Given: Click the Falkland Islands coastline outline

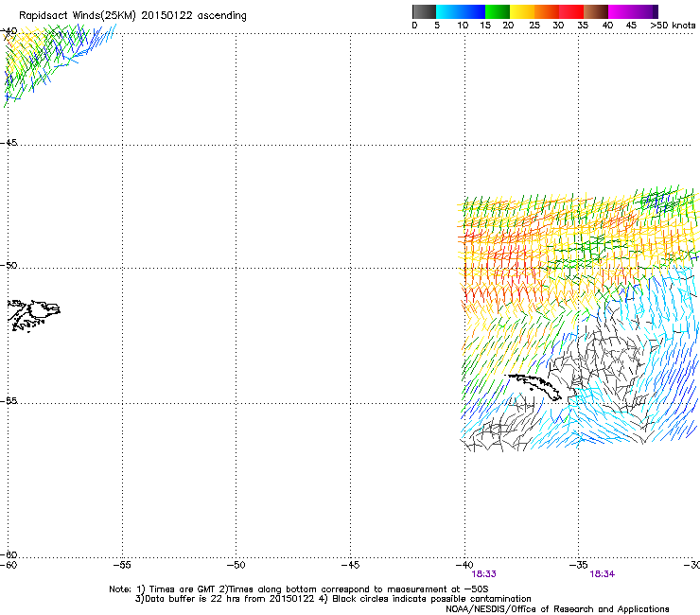Looking at the screenshot, I should (34, 315).
